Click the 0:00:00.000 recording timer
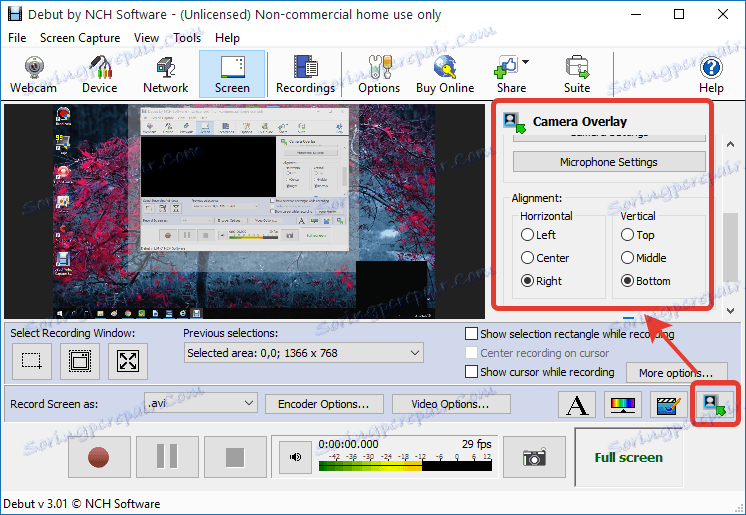The height and width of the screenshot is (515, 746). [x=348, y=444]
